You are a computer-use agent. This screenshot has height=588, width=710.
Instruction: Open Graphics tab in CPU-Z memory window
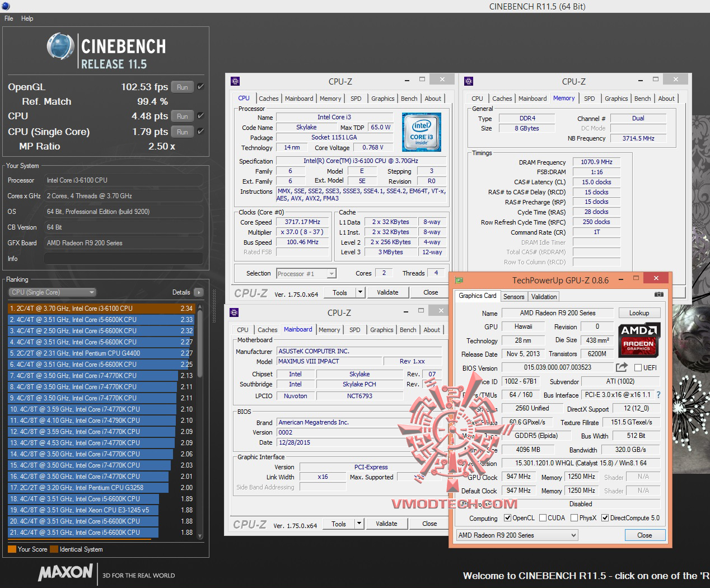[x=616, y=99]
